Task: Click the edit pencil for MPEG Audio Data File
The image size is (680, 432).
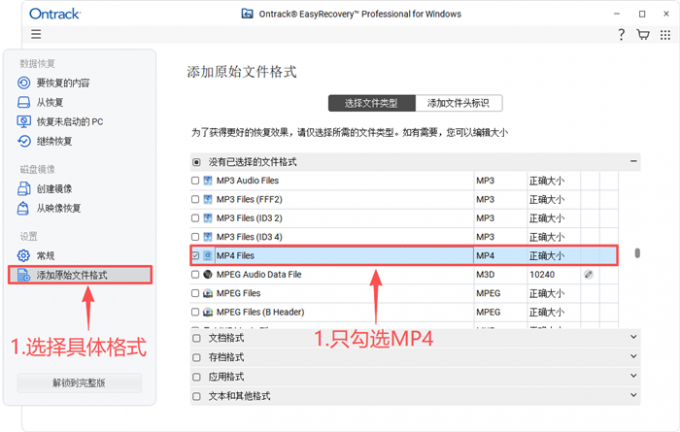Action: (x=588, y=274)
